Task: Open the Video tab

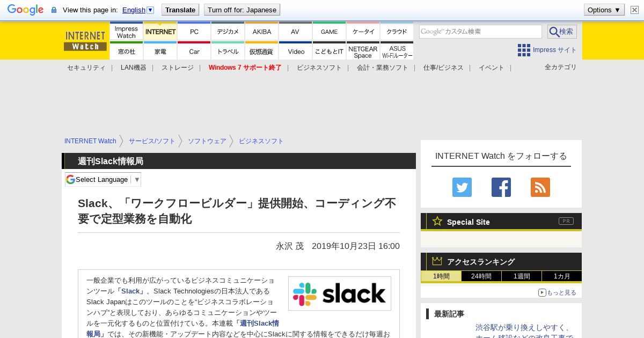Action: click(295, 51)
